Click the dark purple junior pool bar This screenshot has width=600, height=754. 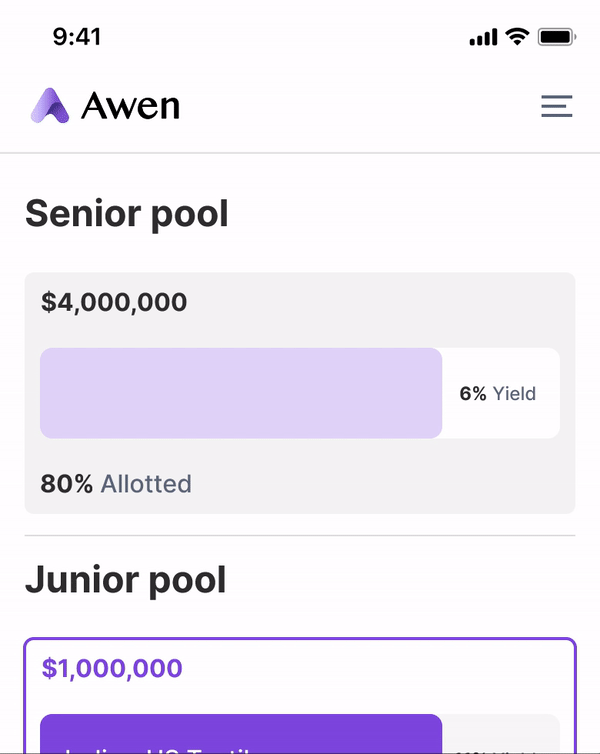point(240,733)
